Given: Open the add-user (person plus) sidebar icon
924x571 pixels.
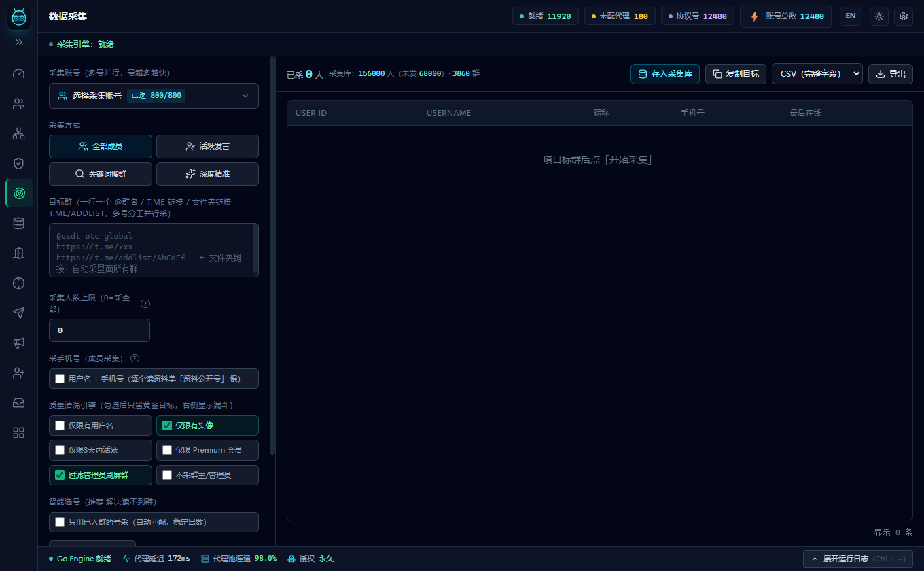Looking at the screenshot, I should tap(19, 373).
